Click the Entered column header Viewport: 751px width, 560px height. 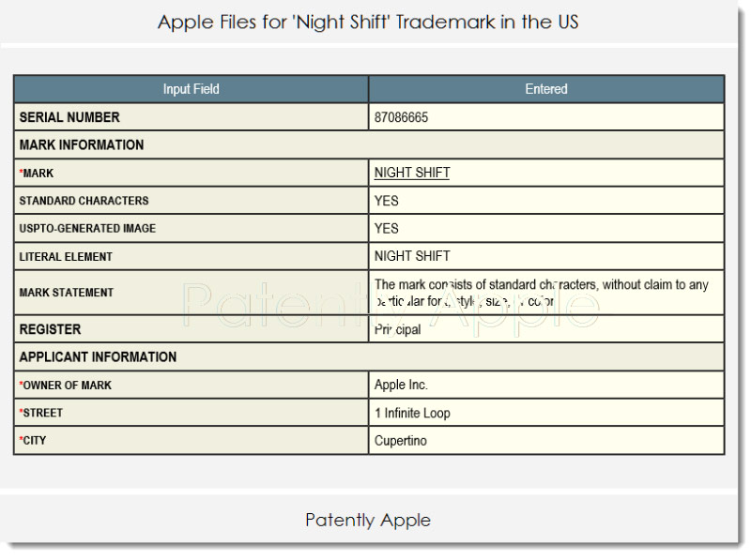(546, 89)
